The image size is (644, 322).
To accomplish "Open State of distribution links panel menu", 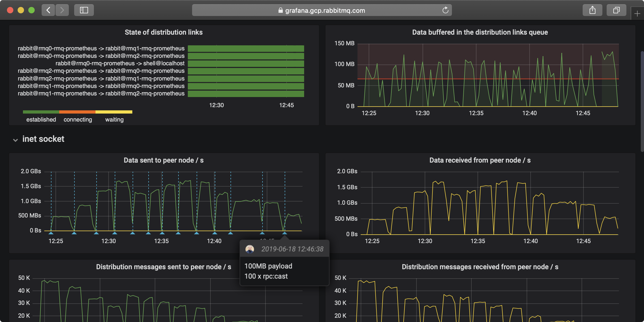I will pos(164,32).
